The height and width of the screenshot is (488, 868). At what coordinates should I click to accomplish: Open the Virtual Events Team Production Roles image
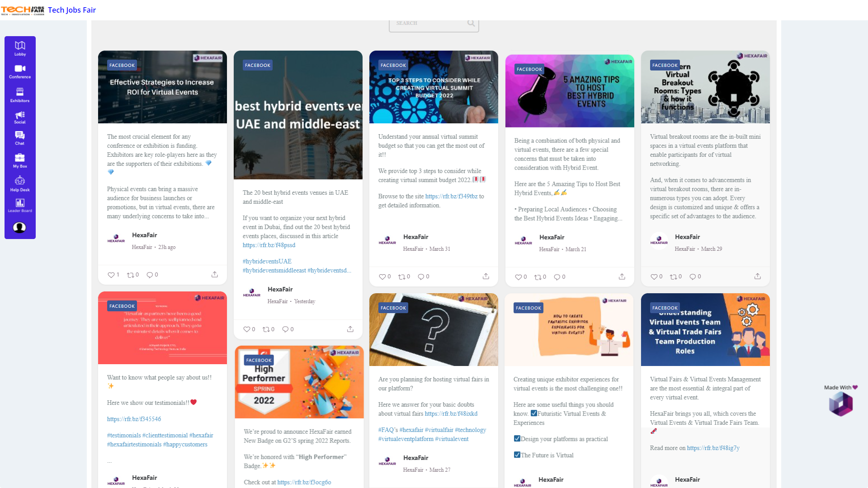click(x=705, y=329)
